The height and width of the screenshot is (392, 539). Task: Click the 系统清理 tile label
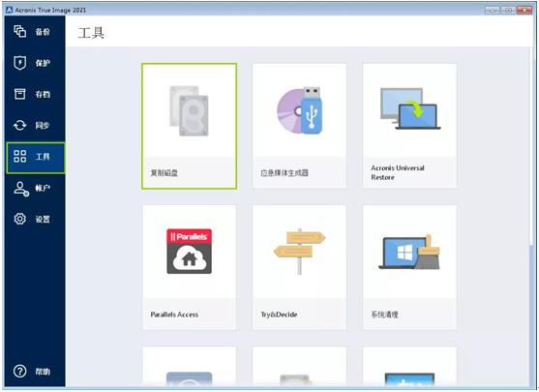385,315
